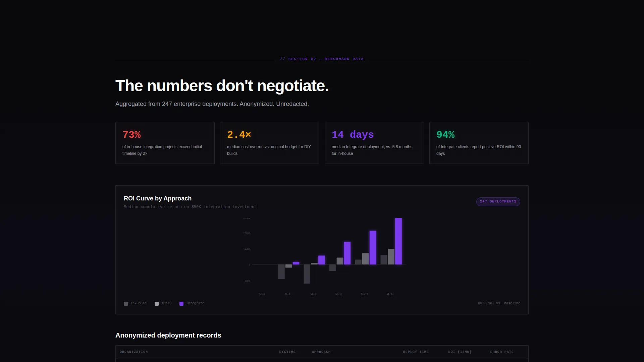The image size is (644, 362).
Task: Click the In-House bar at Mo.6
Action: (x=307, y=274)
